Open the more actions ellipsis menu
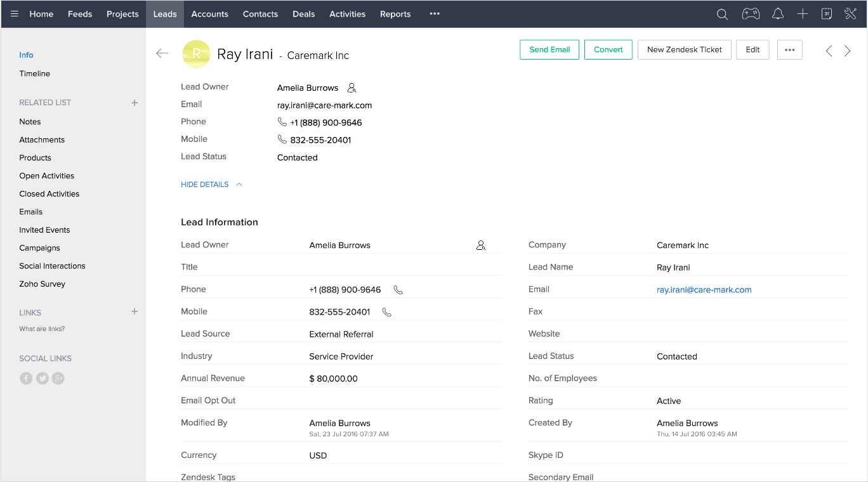The image size is (868, 482). click(789, 49)
